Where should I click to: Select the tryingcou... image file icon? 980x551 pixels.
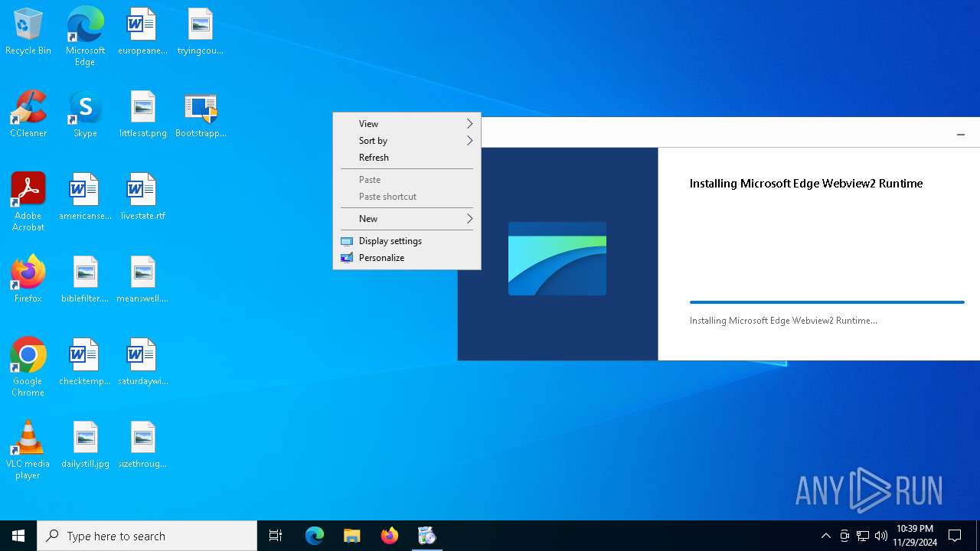coord(200,32)
